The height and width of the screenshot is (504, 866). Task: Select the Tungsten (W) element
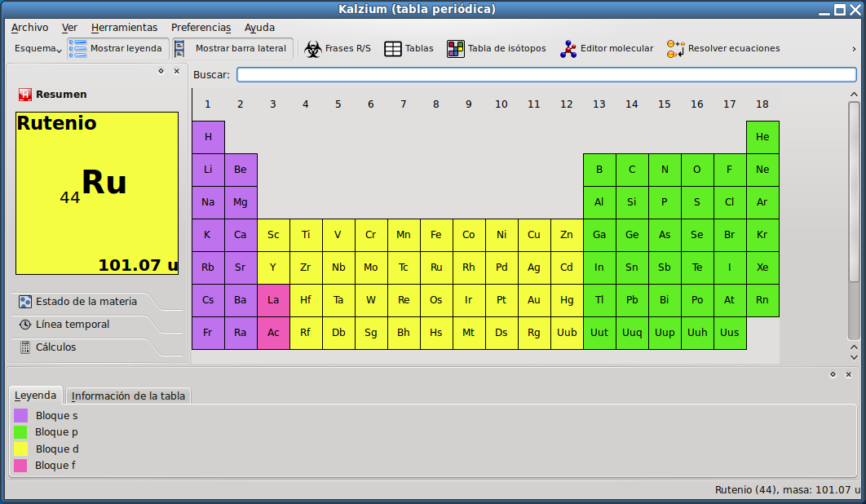click(x=371, y=300)
